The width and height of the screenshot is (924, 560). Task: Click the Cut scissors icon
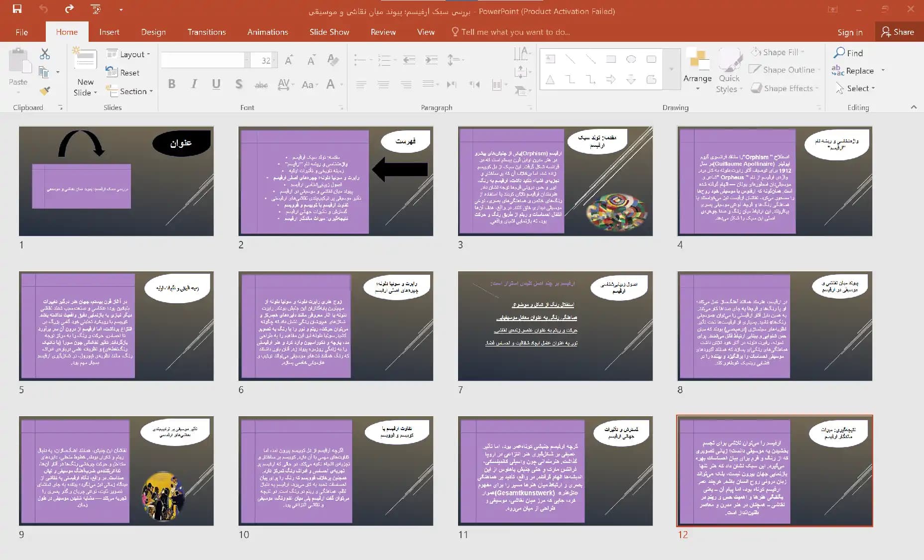(x=45, y=54)
